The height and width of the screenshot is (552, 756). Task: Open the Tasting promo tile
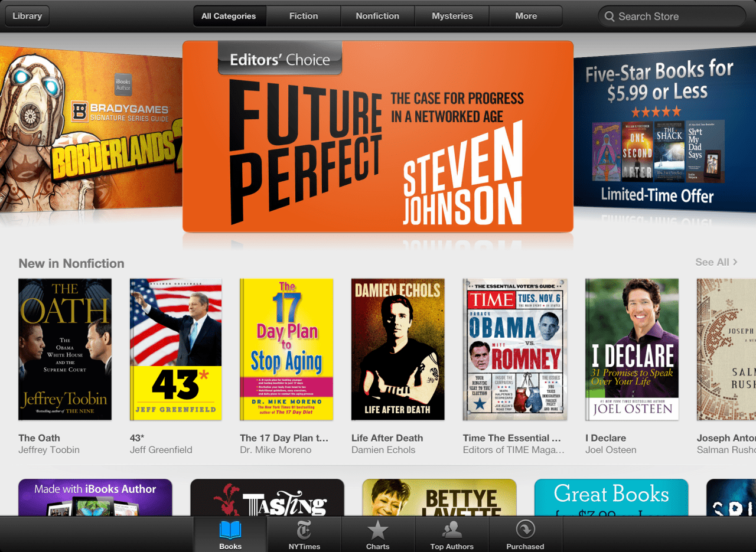[x=268, y=498]
